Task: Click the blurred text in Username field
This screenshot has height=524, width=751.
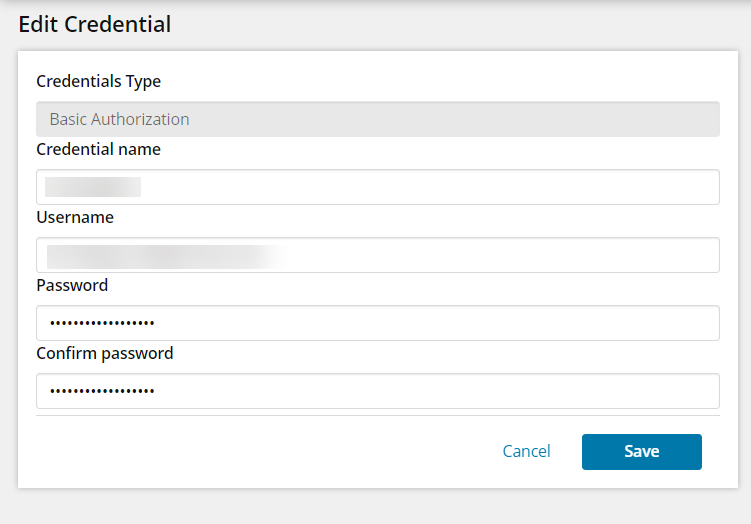Action: 160,255
